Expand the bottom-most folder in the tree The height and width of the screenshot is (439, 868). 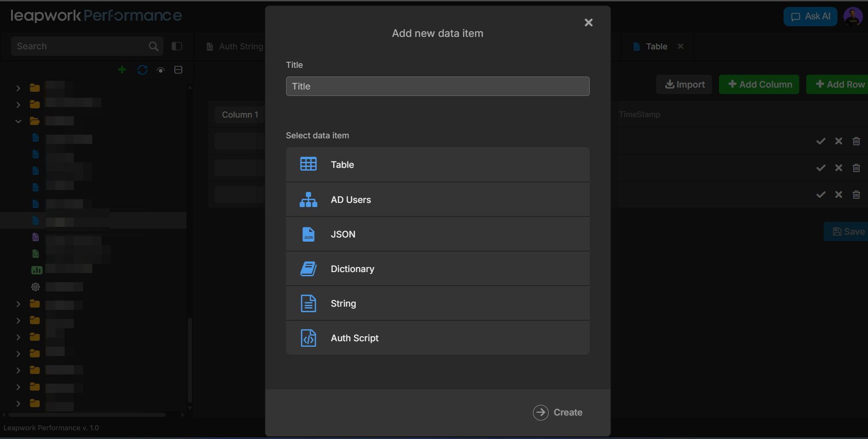(x=18, y=403)
